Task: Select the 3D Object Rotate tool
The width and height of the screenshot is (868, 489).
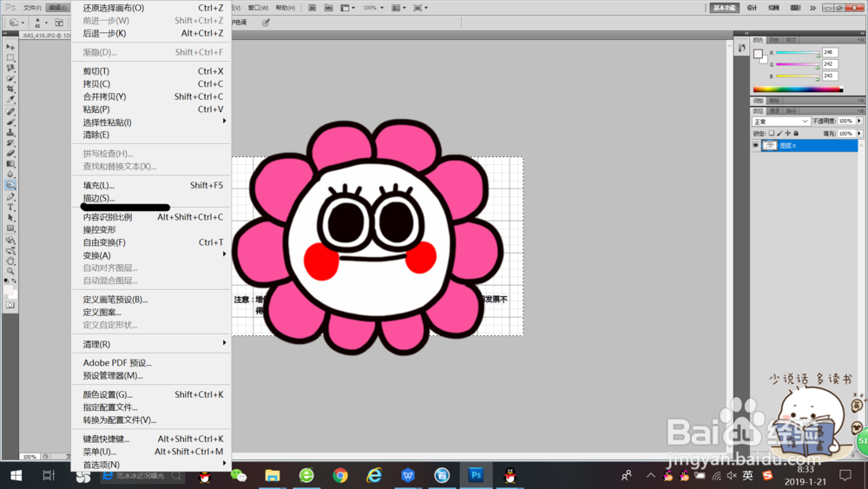Action: [10, 241]
